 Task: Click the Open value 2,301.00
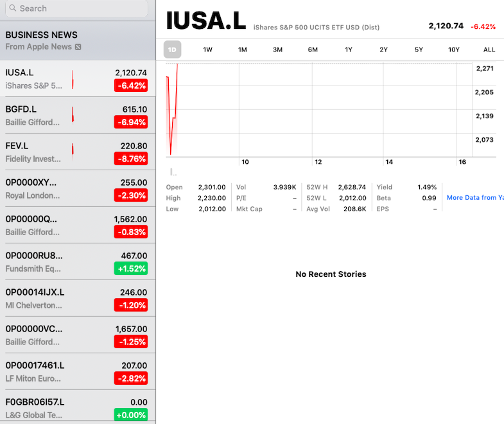212,187
